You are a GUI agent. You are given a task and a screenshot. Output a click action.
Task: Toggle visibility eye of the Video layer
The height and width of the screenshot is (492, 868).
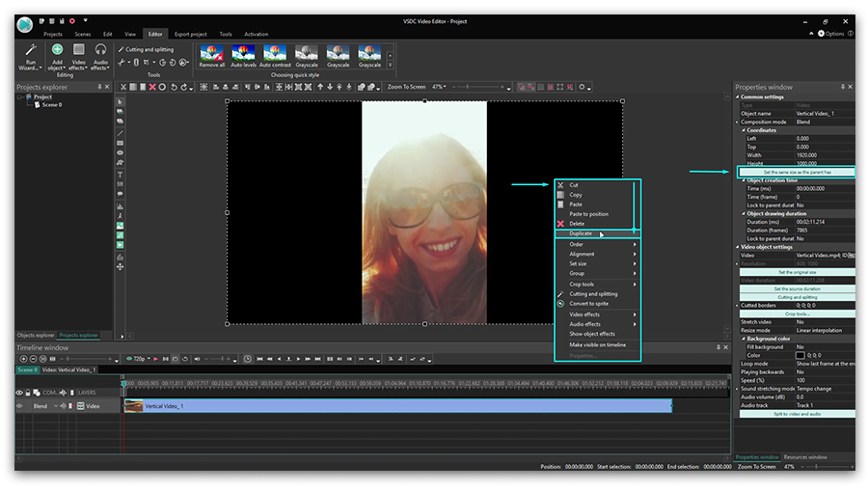tap(19, 406)
